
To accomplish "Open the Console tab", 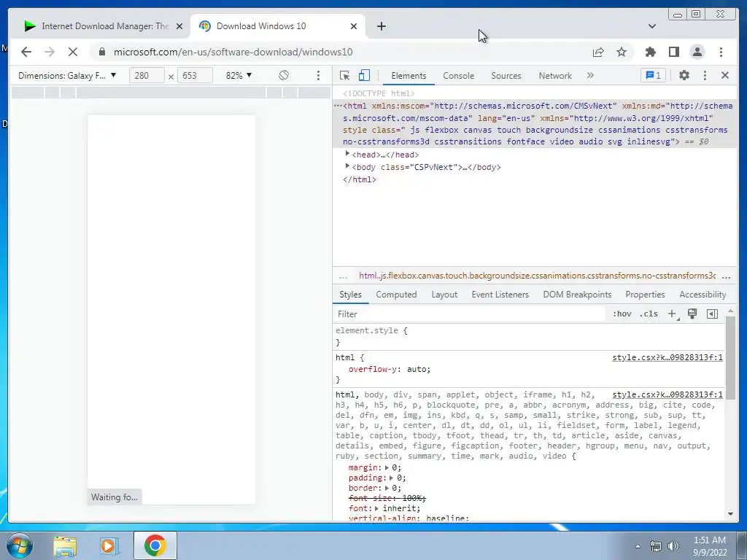I will pos(458,76).
